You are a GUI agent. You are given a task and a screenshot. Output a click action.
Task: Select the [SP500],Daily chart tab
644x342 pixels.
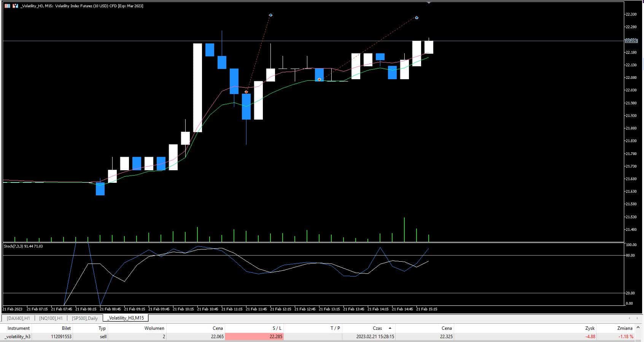click(x=84, y=318)
